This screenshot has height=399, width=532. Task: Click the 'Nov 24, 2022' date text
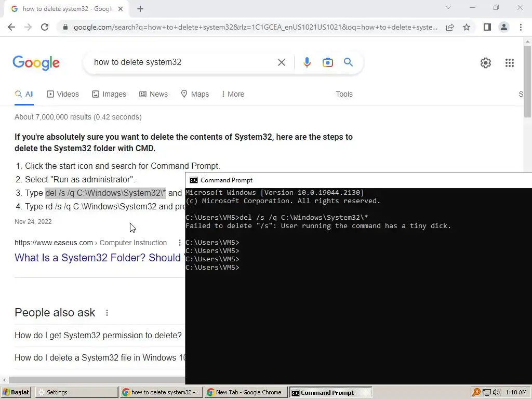coord(33,222)
